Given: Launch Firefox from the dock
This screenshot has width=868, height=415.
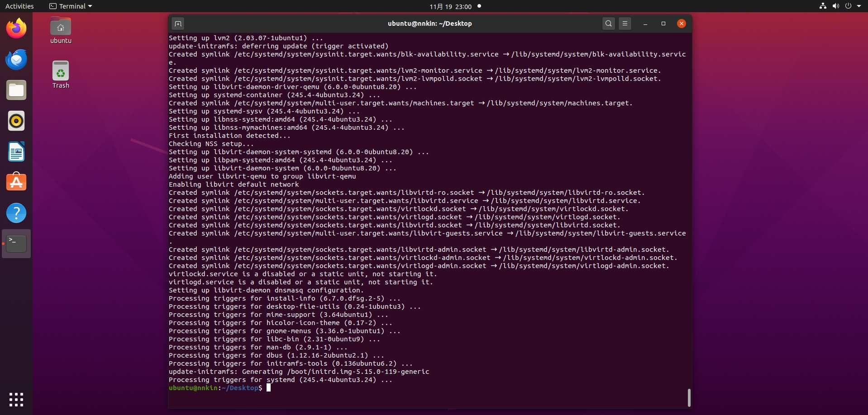Looking at the screenshot, I should coord(16,29).
